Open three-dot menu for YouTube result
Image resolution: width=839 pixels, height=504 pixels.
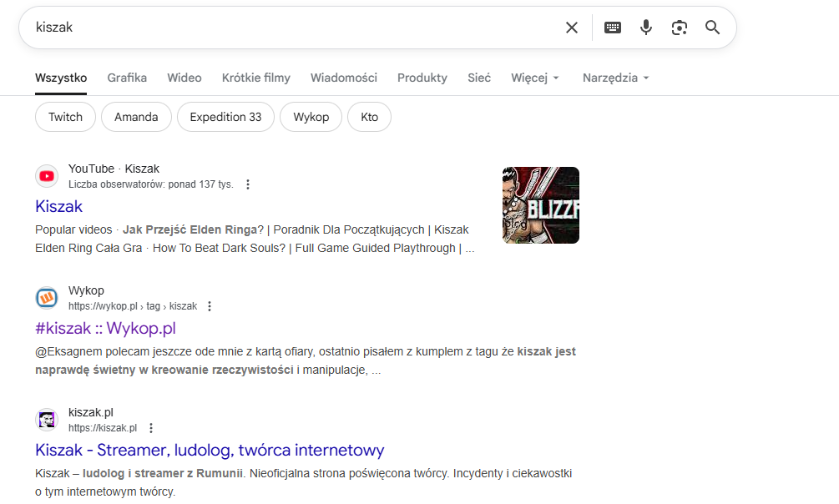[248, 184]
